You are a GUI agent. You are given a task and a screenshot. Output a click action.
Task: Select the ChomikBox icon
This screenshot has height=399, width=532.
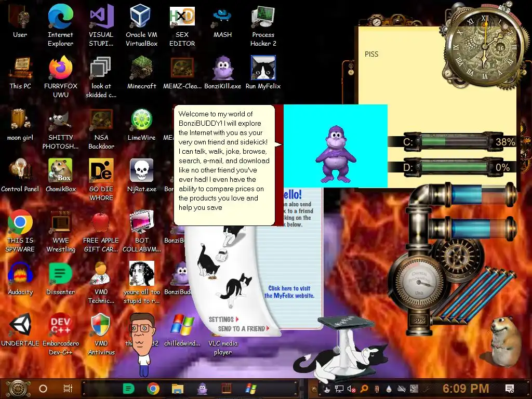pos(60,176)
